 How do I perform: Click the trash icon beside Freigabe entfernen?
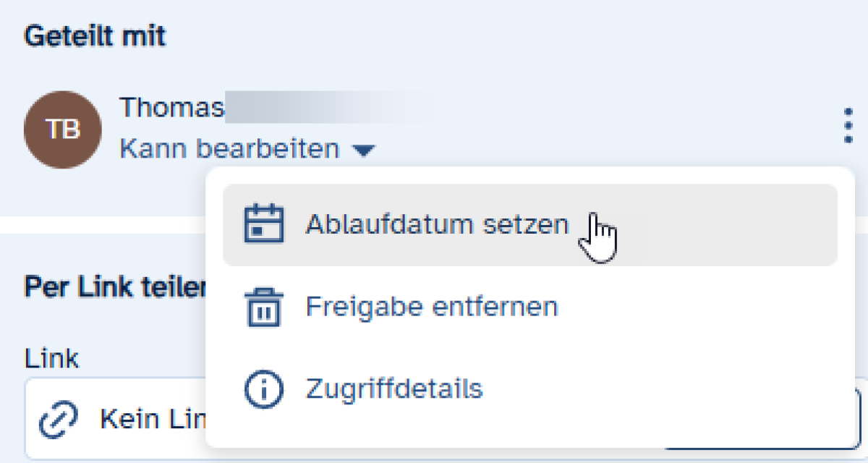(264, 307)
